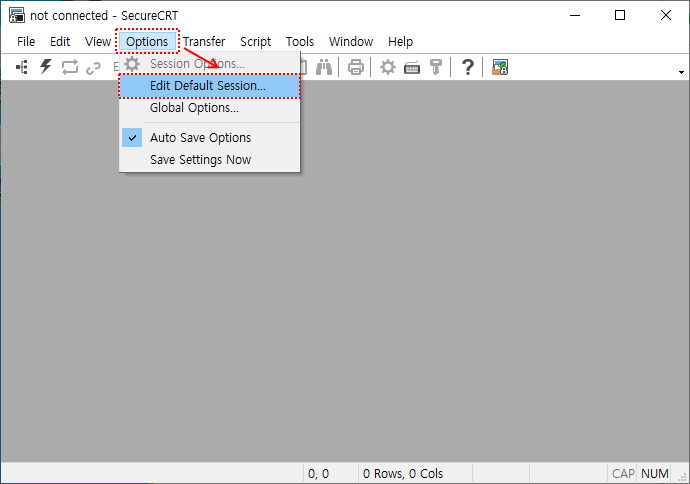
Task: Open Help question mark icon
Action: (x=467, y=67)
